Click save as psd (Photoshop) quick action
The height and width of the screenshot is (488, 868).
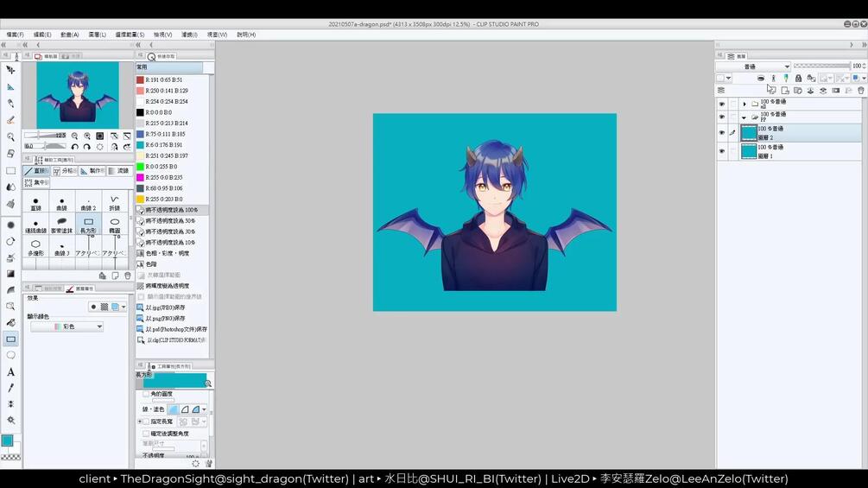[172, 329]
